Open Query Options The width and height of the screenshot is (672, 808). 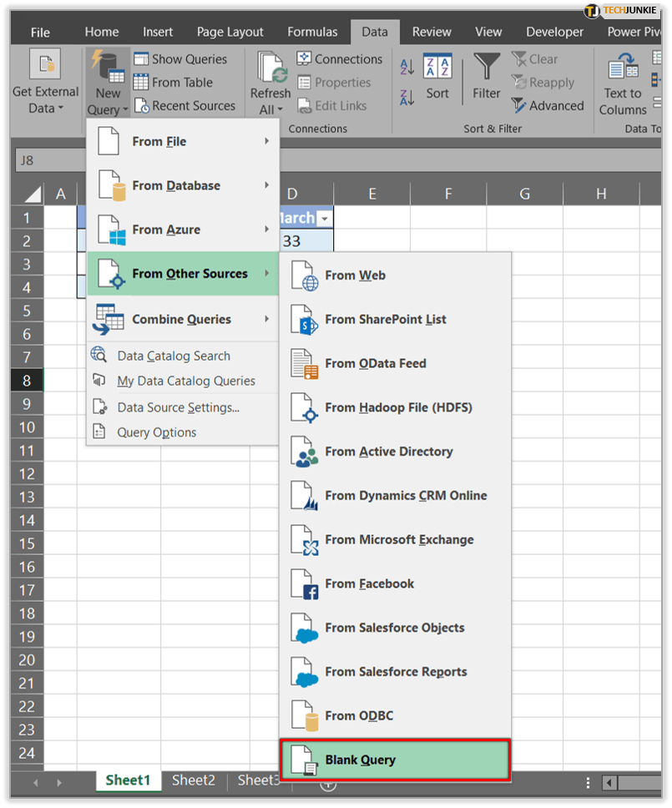click(x=156, y=432)
